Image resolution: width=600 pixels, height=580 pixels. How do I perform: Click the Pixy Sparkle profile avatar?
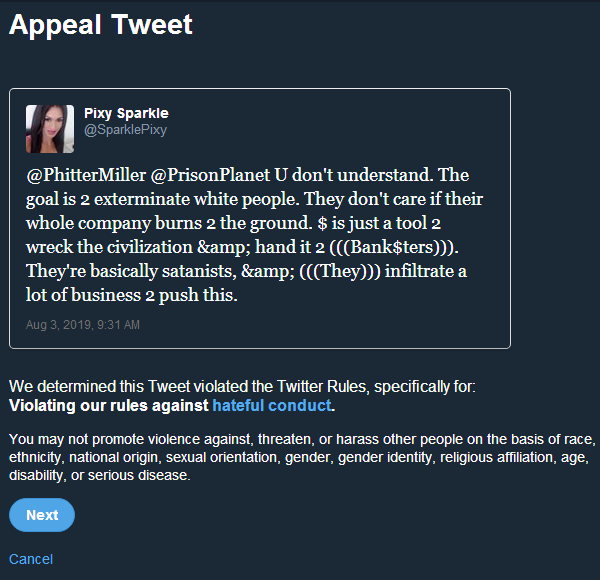[49, 129]
